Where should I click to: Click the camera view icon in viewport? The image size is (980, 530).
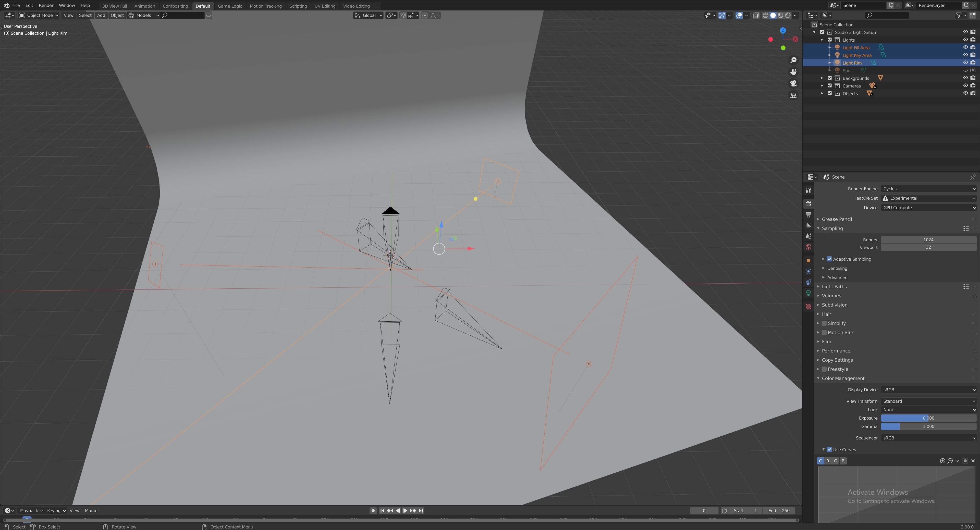pyautogui.click(x=793, y=84)
